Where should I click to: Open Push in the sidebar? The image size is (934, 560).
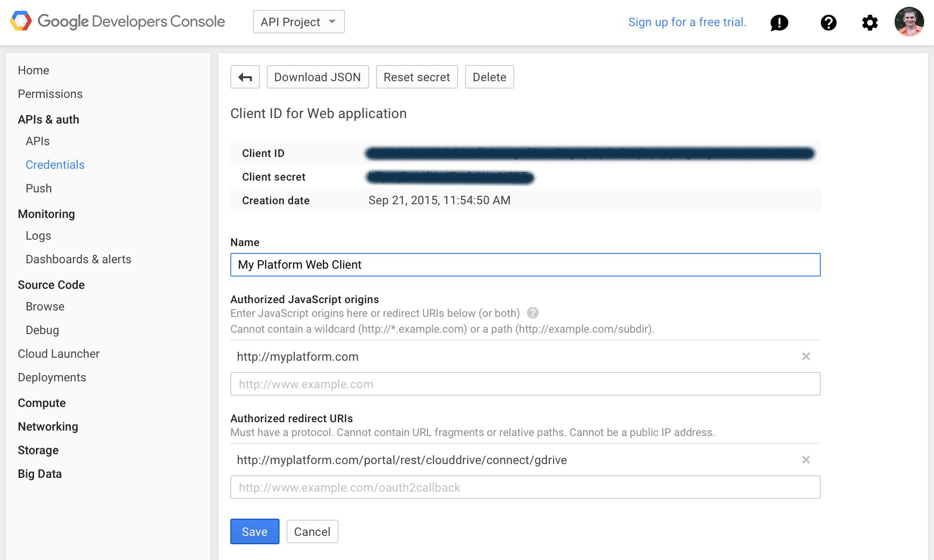tap(38, 188)
